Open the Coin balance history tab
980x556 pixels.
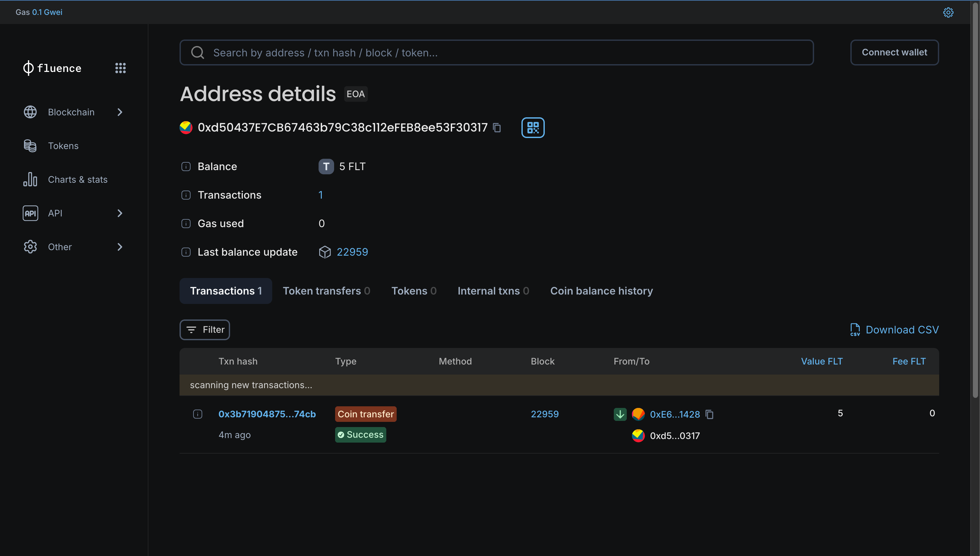[x=601, y=291]
